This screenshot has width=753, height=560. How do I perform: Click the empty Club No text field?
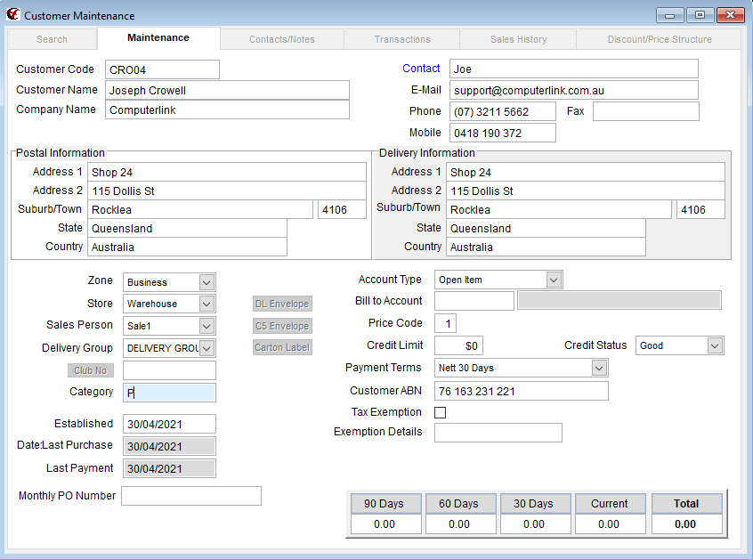point(169,370)
